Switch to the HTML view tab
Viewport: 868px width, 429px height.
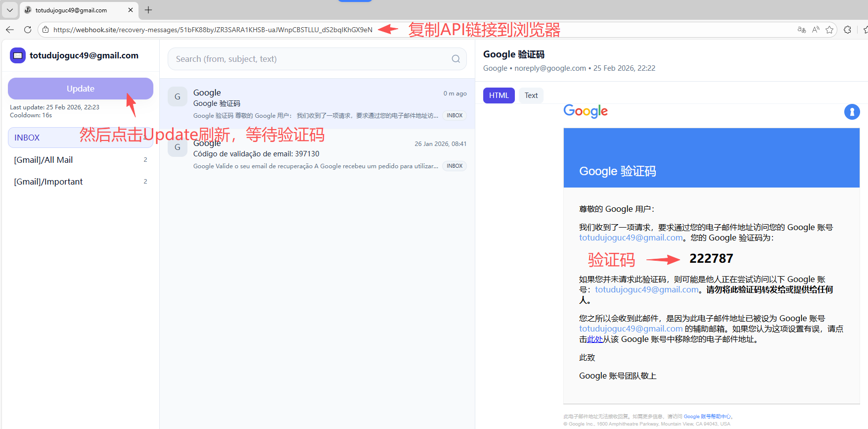point(499,95)
